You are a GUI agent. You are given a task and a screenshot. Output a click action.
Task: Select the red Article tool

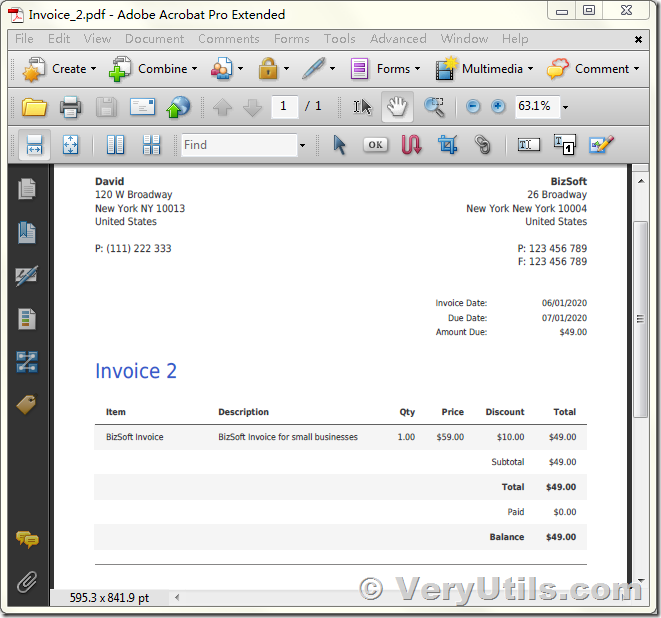coord(411,145)
